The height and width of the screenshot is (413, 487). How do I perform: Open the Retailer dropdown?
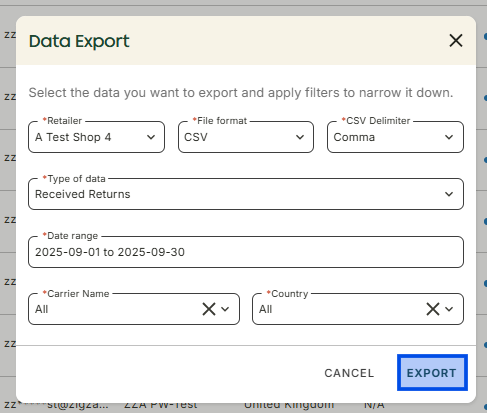[x=96, y=137]
